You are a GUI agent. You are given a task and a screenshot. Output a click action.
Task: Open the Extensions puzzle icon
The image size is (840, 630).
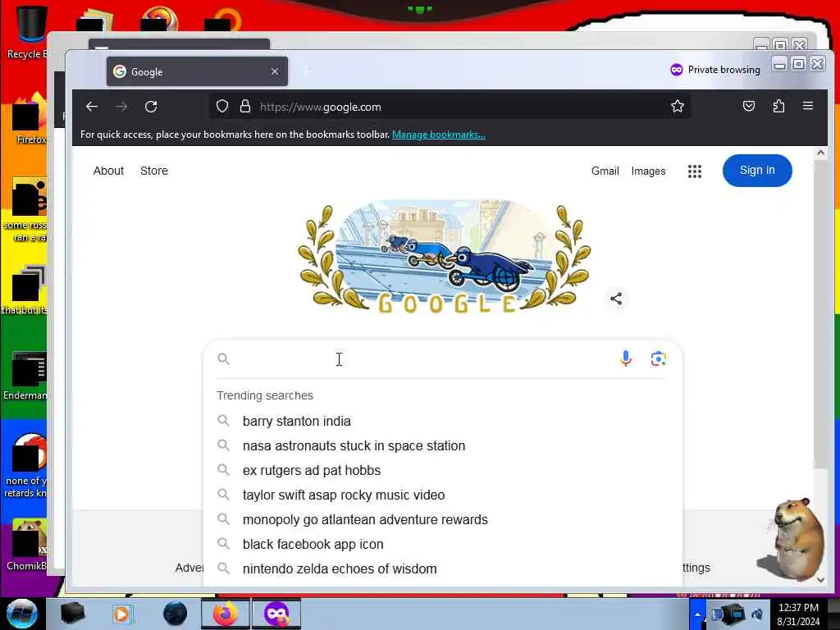(x=778, y=106)
